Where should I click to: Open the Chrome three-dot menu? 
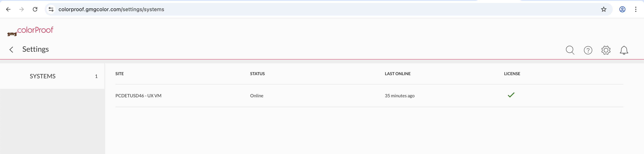coord(636,9)
